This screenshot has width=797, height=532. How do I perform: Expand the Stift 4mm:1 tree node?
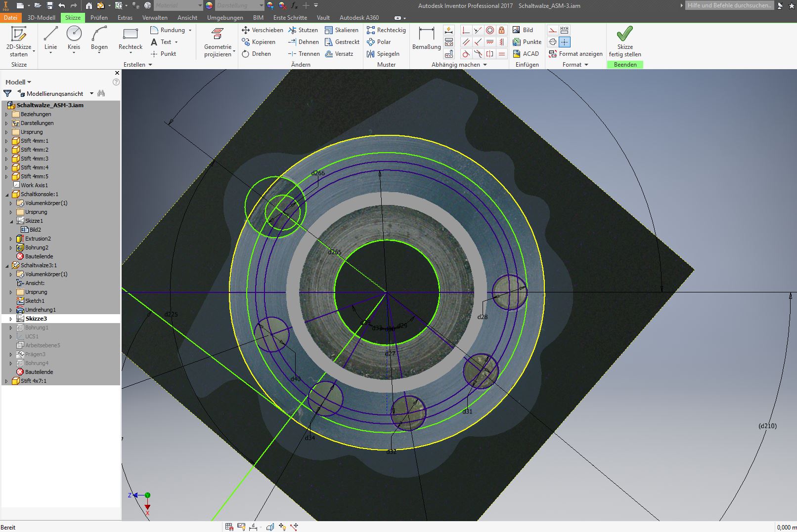point(6,141)
